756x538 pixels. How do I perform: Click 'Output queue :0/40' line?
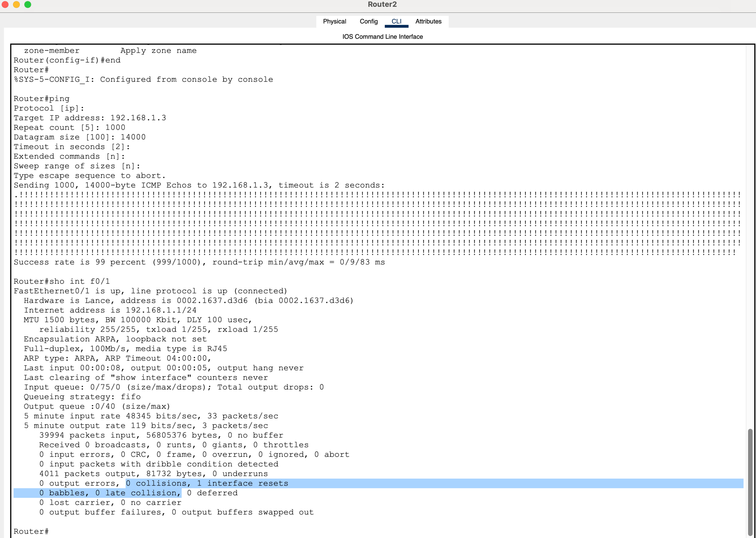(97, 406)
